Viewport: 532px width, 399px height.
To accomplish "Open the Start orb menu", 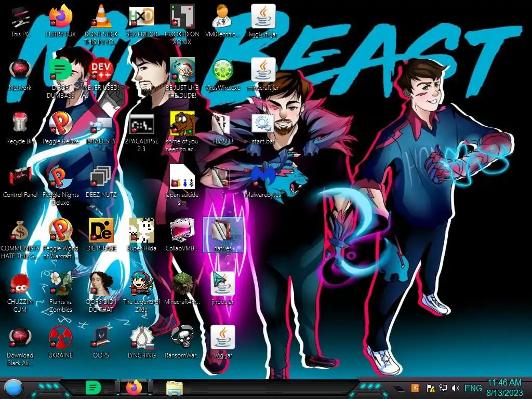I will [14, 388].
